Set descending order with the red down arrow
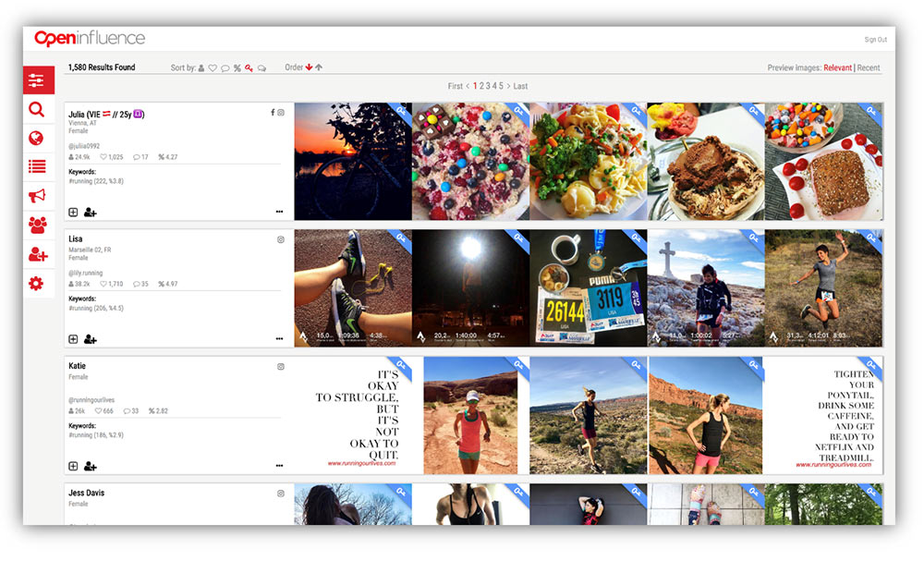The width and height of the screenshot is (924, 561). point(309,67)
